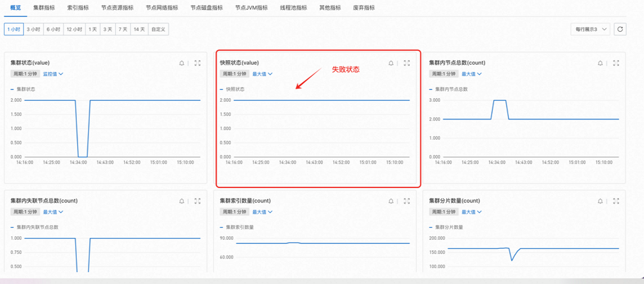
Task: Open the 节点磁盘指标 tab
Action: tap(207, 8)
